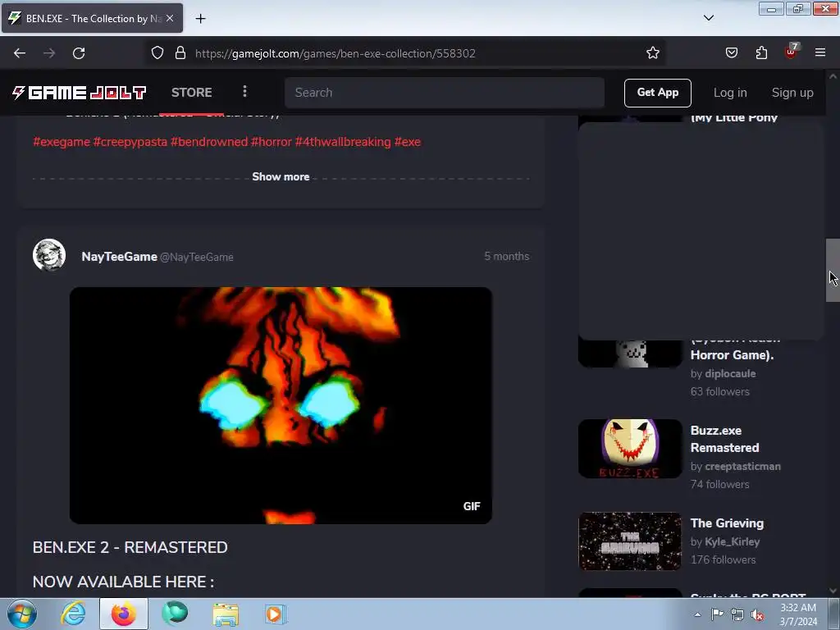Open the #exegame hashtag
Screen dimensions: 840x630
click(x=62, y=142)
